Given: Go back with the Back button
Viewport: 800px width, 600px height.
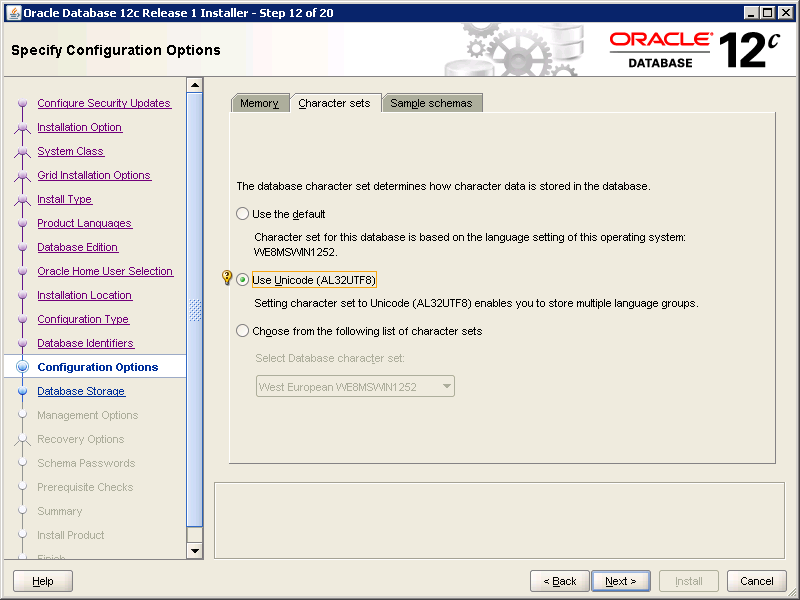Looking at the screenshot, I should click(x=560, y=581).
